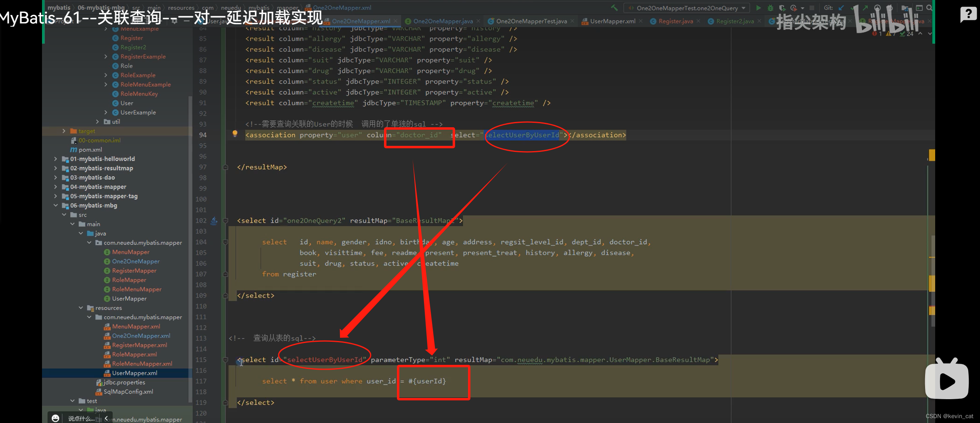Expand the RegisterExample class node
This screenshot has width=980, height=423.
tap(106, 57)
